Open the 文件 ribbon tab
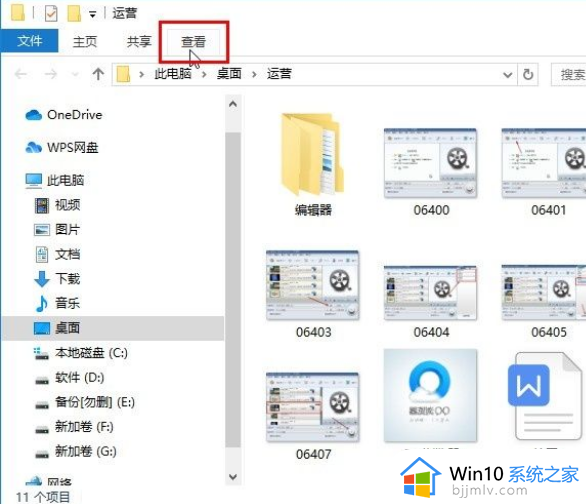Screen dimensions: 586x504 coord(29,41)
